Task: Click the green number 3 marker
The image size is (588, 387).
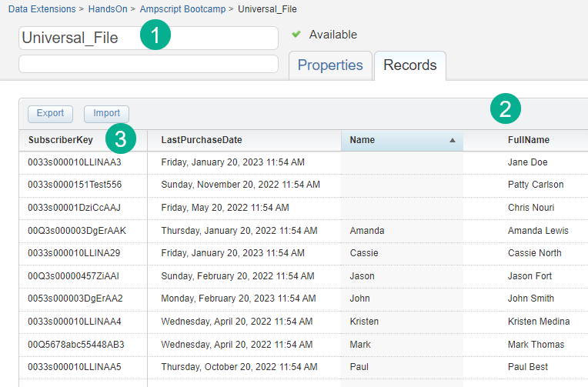Action: [121, 139]
